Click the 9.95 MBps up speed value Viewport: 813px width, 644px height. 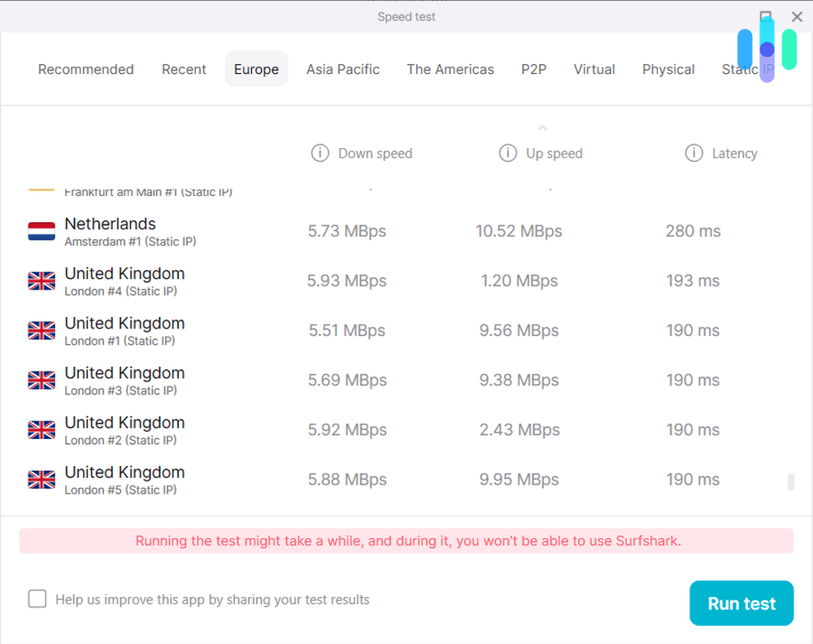point(519,480)
